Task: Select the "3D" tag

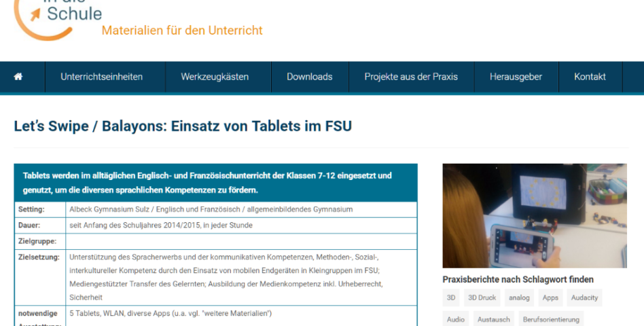Action: (x=451, y=297)
